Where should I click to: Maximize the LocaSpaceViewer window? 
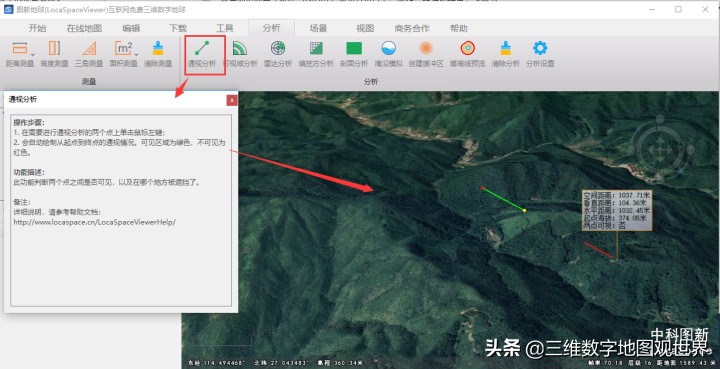(678, 9)
